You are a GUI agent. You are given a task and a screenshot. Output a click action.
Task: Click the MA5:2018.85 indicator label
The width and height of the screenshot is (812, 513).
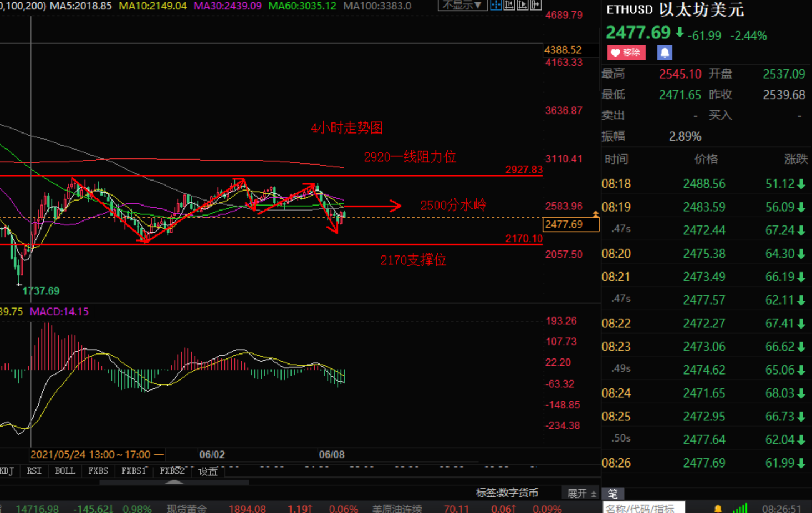point(81,6)
